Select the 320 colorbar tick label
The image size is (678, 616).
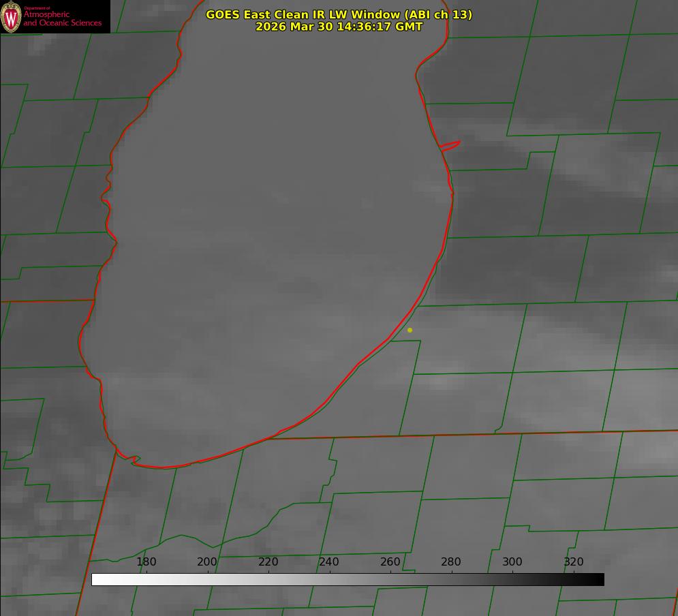coord(574,562)
